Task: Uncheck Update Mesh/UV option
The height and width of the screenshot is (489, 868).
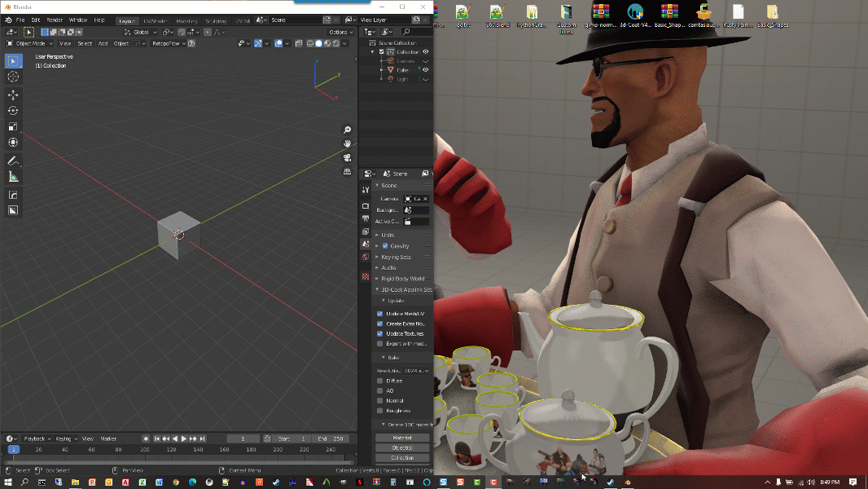Action: (x=379, y=314)
